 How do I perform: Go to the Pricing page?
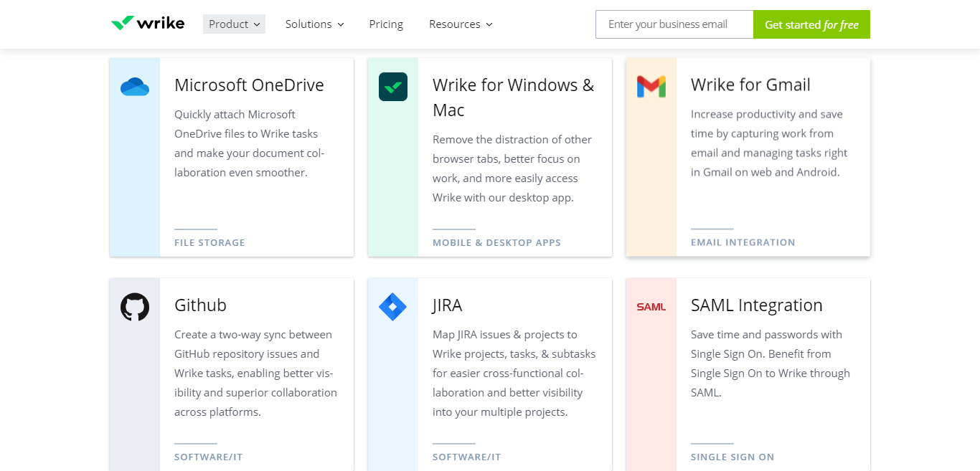click(x=386, y=24)
